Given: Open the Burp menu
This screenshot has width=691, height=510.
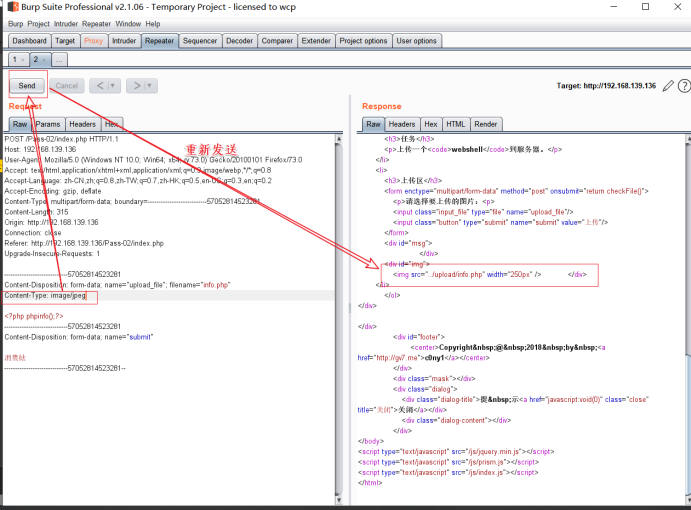Looking at the screenshot, I should click(15, 24).
